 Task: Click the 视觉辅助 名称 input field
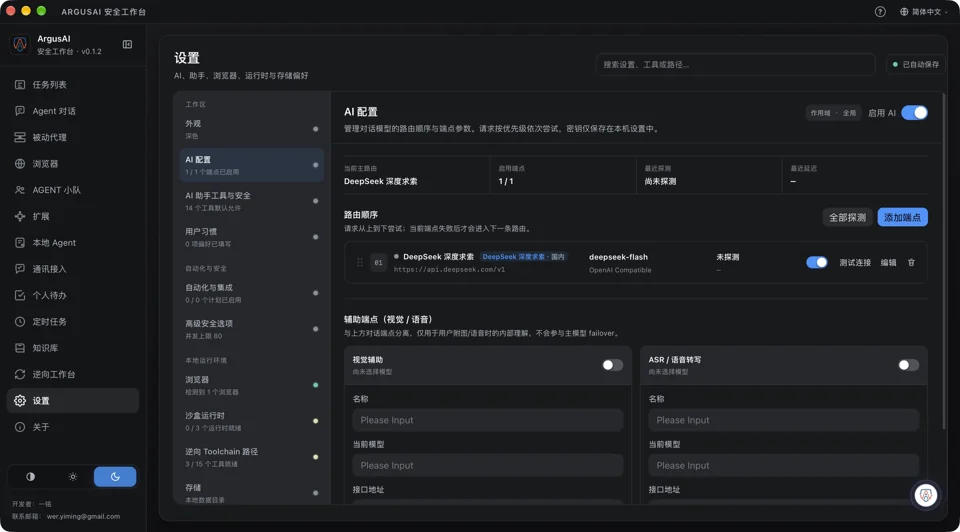pos(488,420)
